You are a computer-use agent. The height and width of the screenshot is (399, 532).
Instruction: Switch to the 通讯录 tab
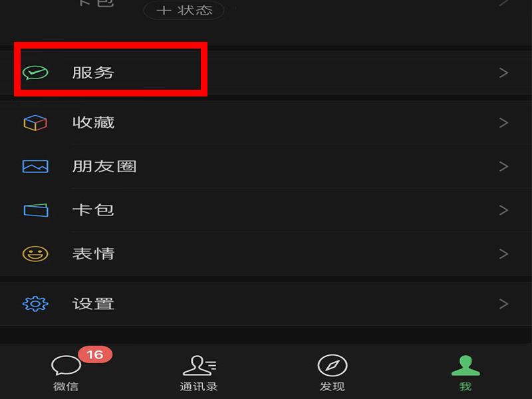click(x=199, y=373)
